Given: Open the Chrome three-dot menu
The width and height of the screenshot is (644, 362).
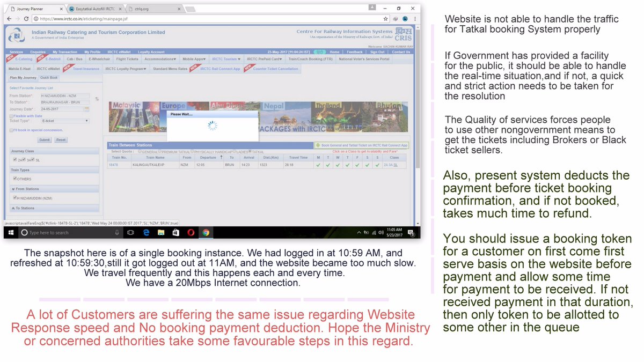Looking at the screenshot, I should 415,19.
